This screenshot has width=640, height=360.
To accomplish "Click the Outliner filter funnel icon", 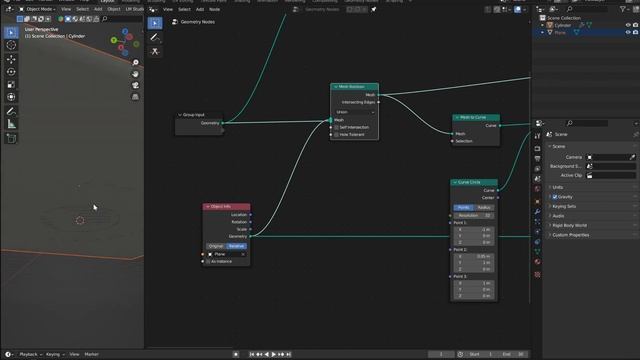I will (x=623, y=9).
